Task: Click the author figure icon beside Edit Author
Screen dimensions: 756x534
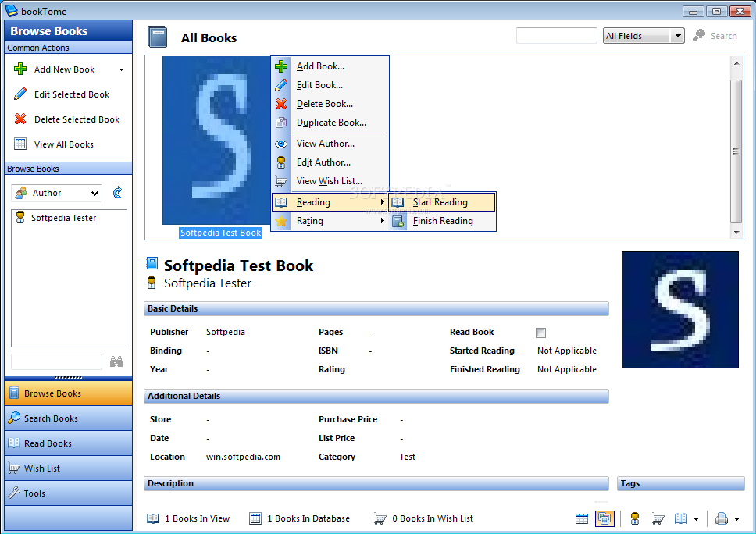Action: (x=281, y=162)
